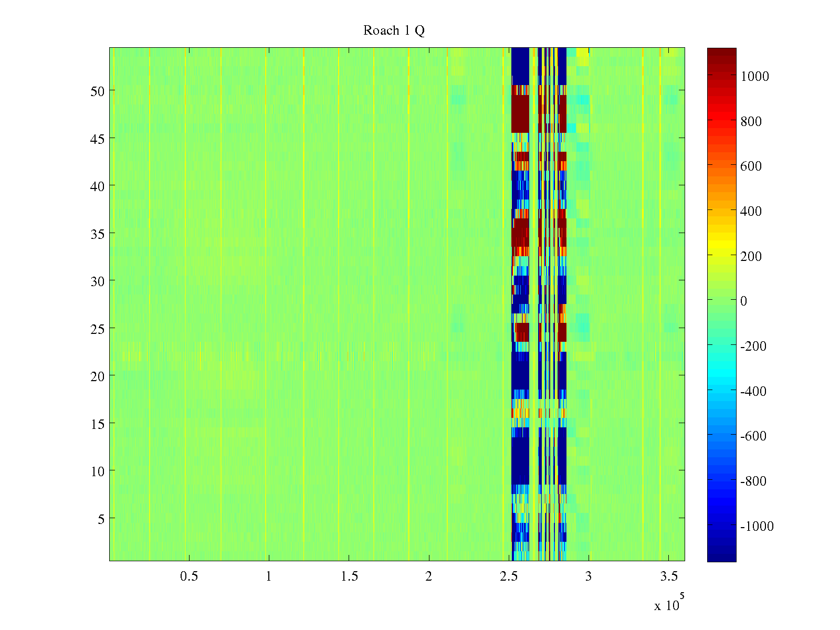Click the colorbar tick label -400
840x630 pixels.
(x=753, y=391)
